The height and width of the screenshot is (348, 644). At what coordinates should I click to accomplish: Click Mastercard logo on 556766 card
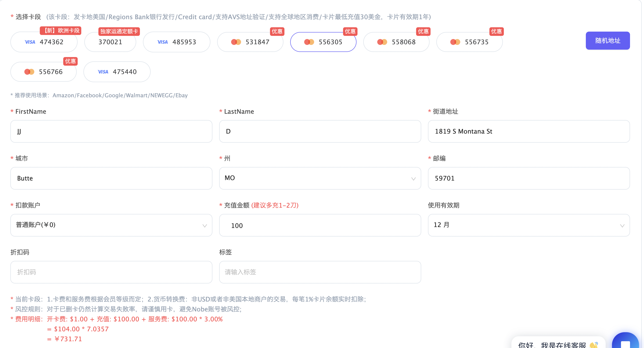(x=29, y=72)
